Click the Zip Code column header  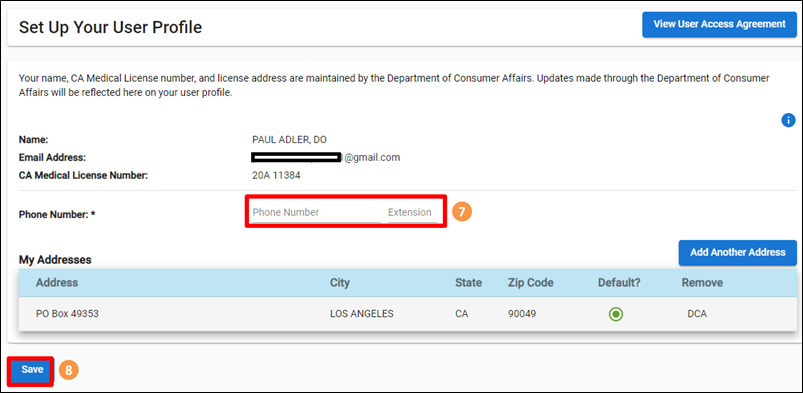point(531,282)
